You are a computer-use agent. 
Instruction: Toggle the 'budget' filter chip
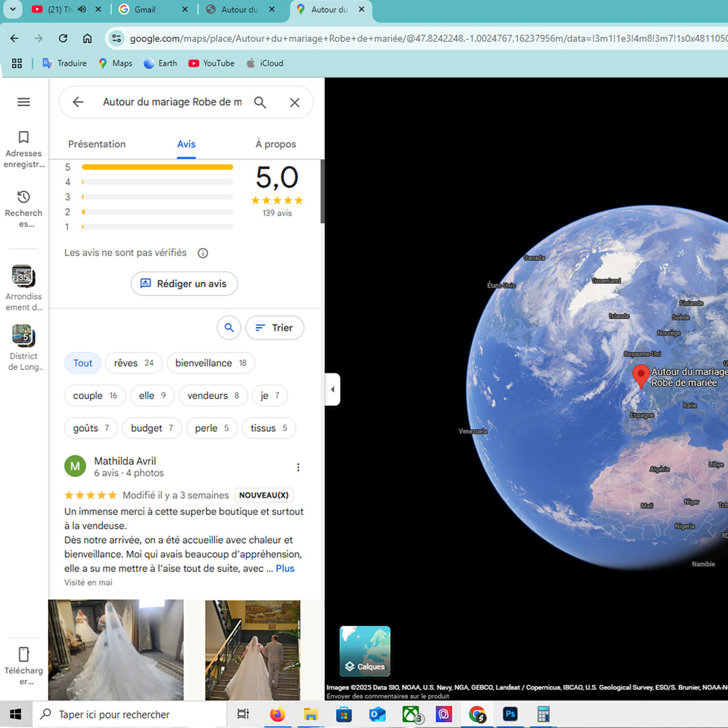[152, 428]
